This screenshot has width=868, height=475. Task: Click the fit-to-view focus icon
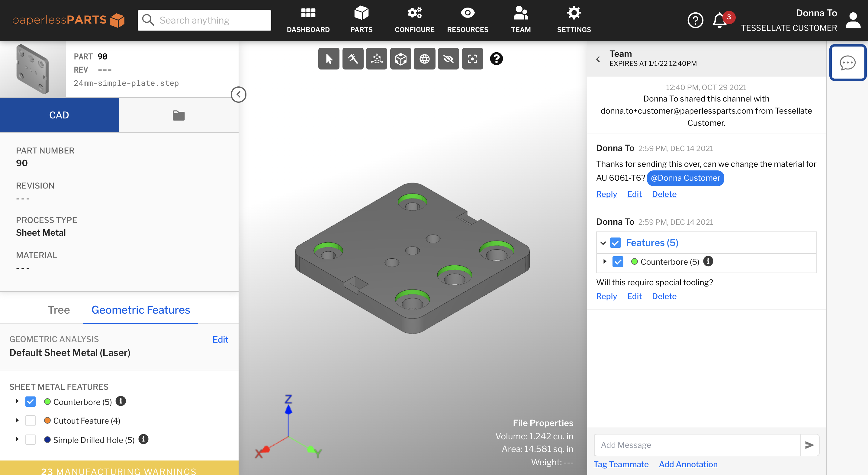[472, 59]
